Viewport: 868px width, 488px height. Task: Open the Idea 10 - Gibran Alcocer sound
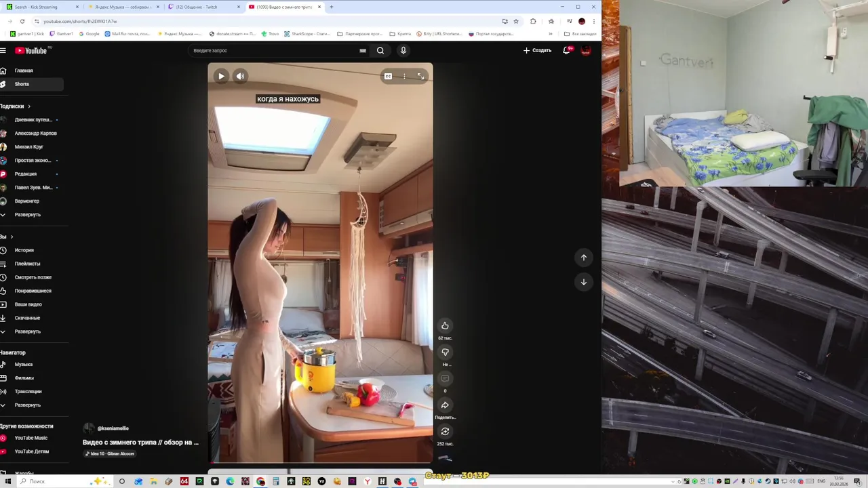point(109,453)
